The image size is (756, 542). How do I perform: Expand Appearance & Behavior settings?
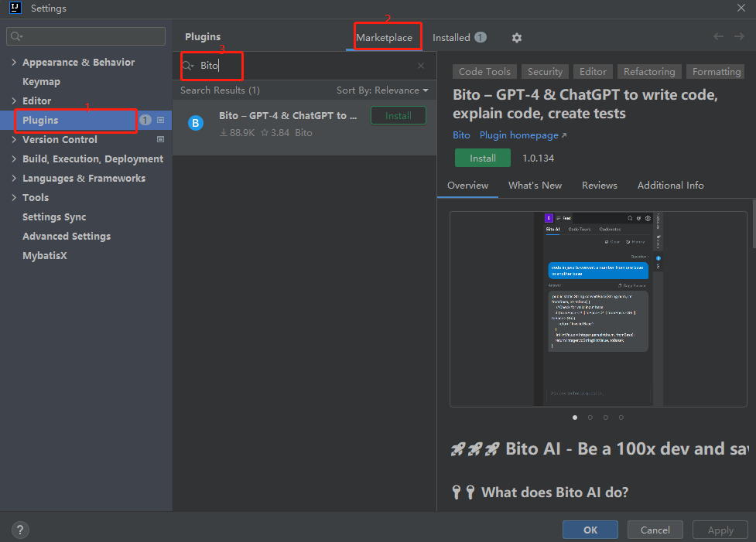13,62
